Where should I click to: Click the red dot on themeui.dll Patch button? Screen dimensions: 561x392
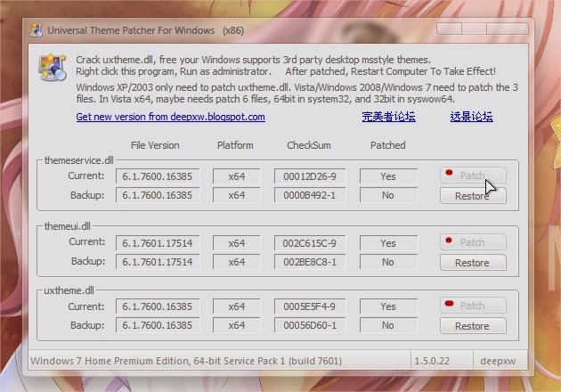pyautogui.click(x=449, y=240)
